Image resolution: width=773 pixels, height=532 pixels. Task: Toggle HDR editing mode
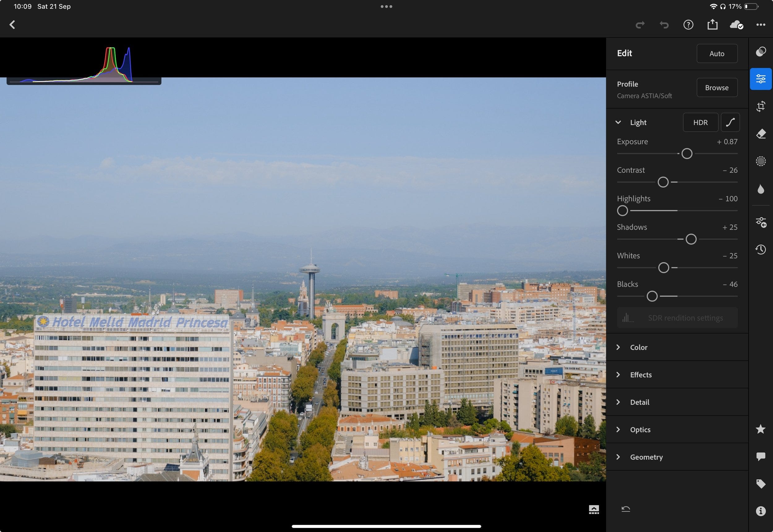click(x=700, y=122)
